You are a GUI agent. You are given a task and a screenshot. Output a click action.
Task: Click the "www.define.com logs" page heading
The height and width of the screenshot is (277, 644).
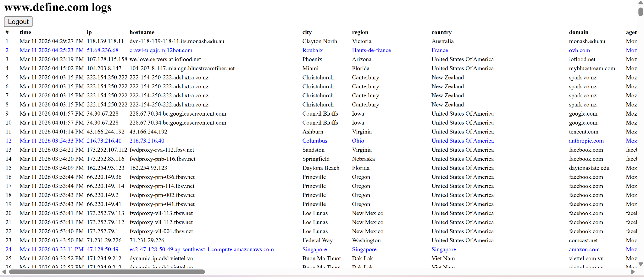coord(58,7)
